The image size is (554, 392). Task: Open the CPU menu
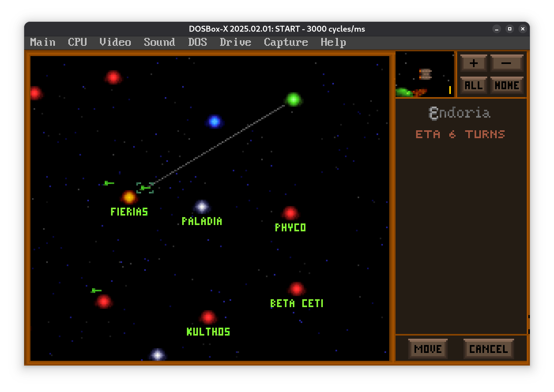[77, 42]
